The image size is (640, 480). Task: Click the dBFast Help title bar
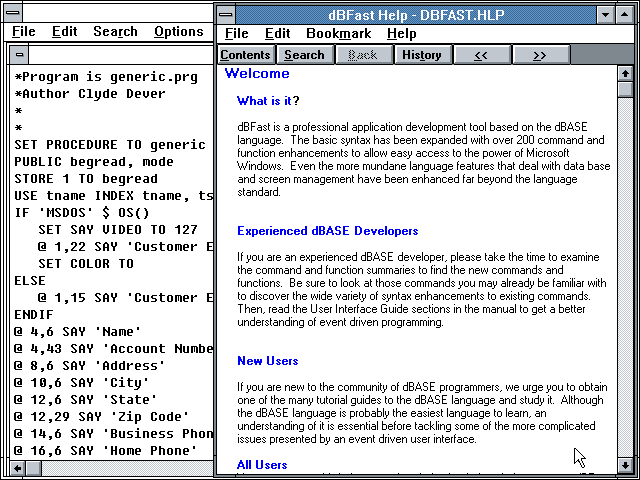(416, 15)
